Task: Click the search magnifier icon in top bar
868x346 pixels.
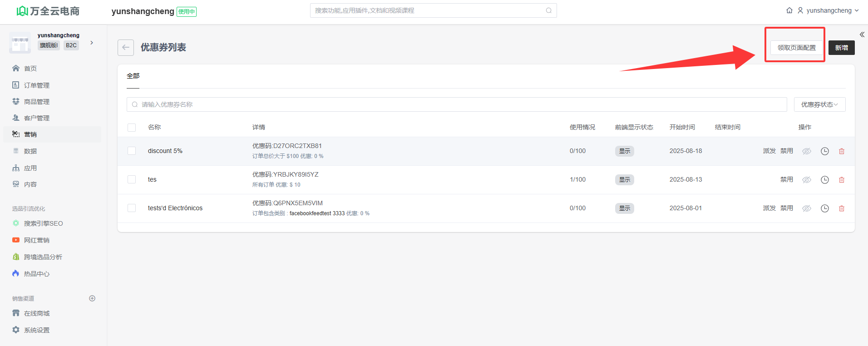Action: click(x=548, y=10)
